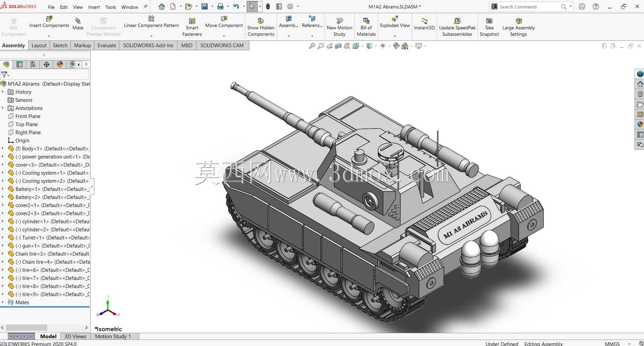Switch to SOLIDWORKS CAM tab
The image size is (644, 346).
tap(222, 46)
